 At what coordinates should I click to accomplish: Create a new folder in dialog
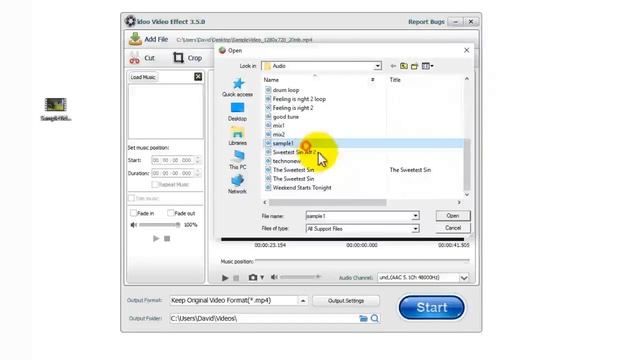coord(414,66)
